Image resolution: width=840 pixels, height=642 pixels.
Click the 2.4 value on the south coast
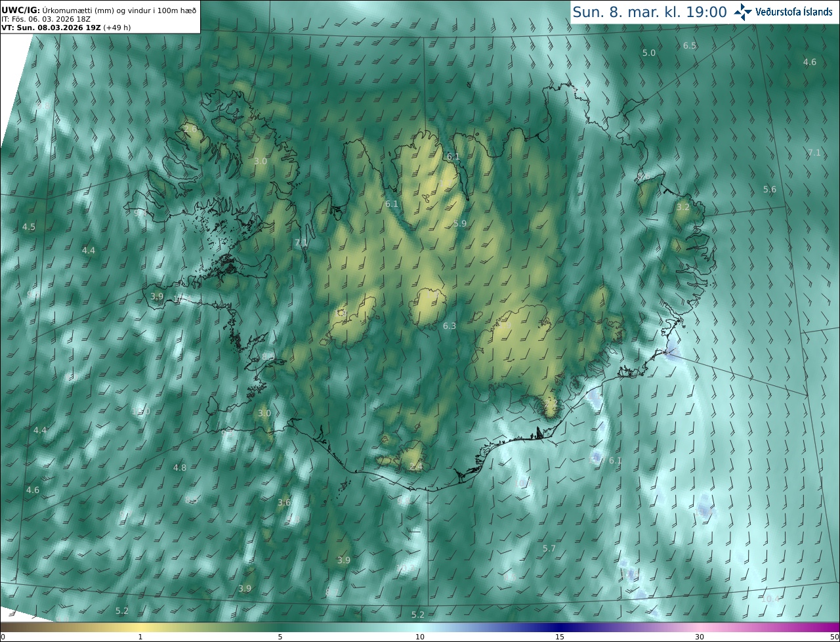(x=416, y=466)
